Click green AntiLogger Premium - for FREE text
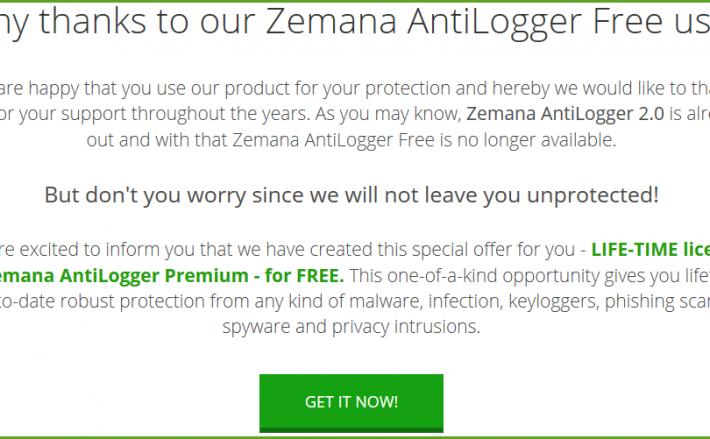 201,276
